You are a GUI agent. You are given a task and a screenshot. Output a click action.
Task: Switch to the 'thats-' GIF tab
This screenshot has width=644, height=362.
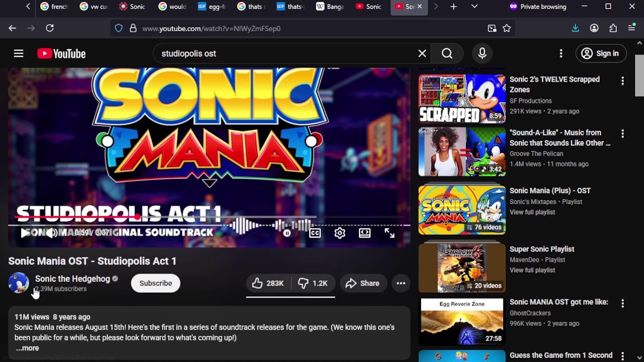click(290, 7)
